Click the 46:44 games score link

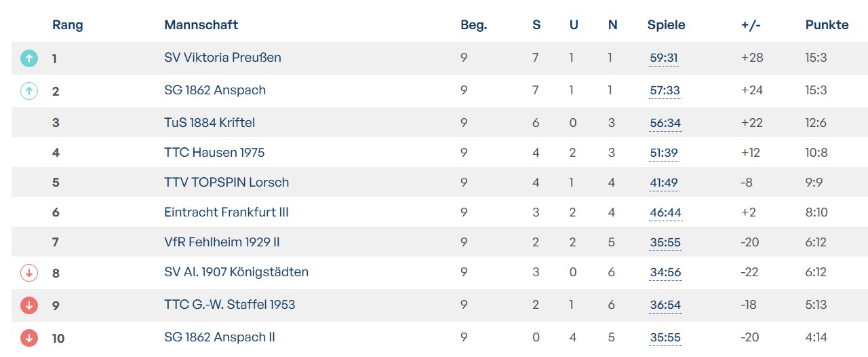tap(665, 213)
